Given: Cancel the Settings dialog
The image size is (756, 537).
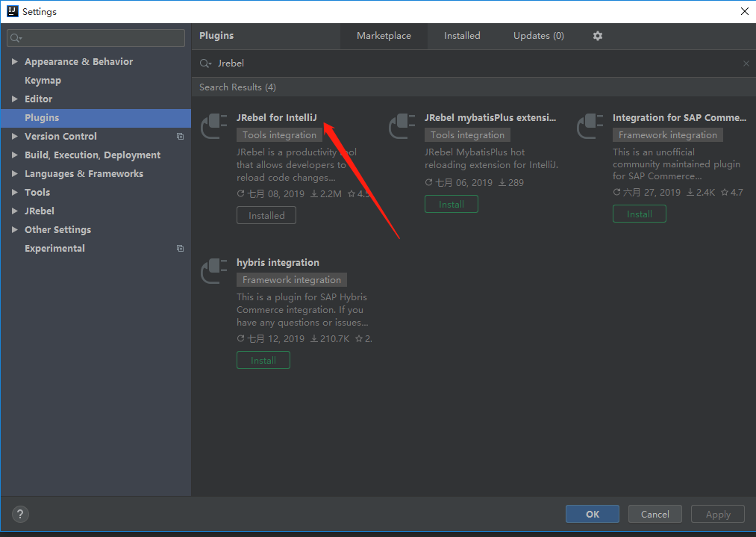Looking at the screenshot, I should 655,515.
